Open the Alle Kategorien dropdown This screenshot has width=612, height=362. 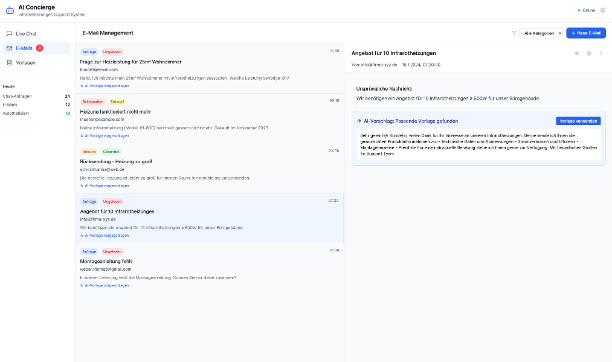541,33
